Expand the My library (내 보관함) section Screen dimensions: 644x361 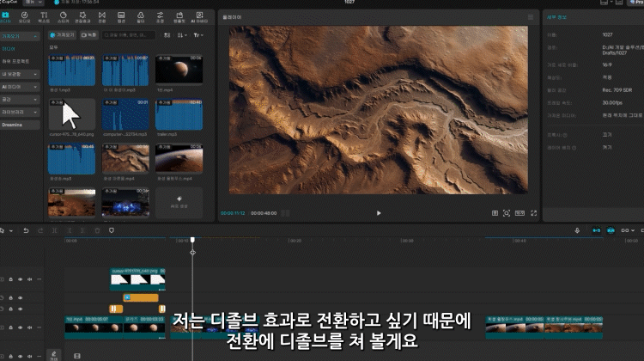tap(20, 75)
